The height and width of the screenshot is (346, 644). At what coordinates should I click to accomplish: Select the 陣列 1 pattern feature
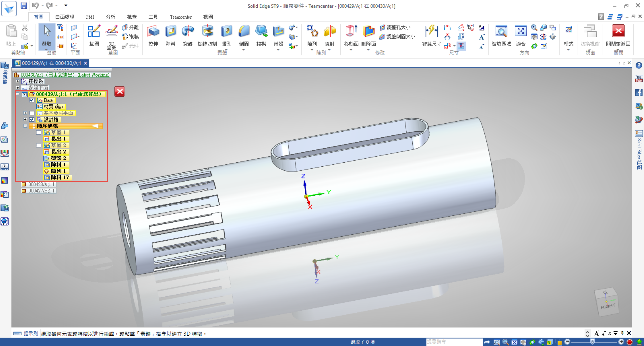(56, 171)
